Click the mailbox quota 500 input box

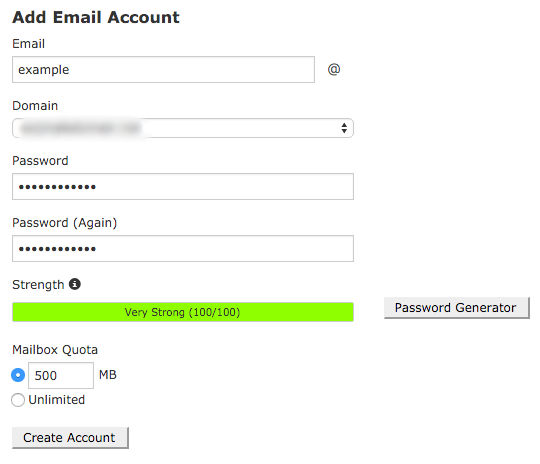coord(61,375)
